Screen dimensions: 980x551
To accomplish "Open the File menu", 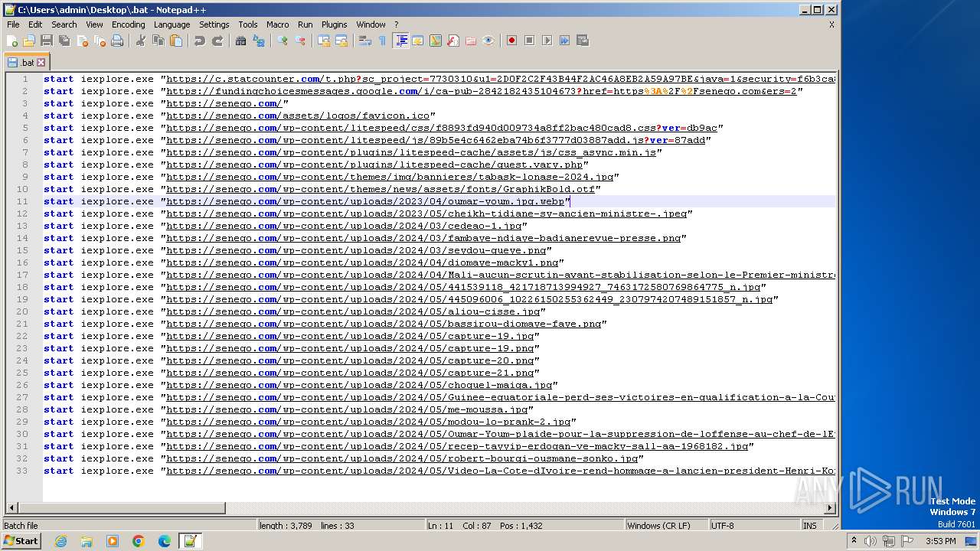I will pyautogui.click(x=13, y=24).
